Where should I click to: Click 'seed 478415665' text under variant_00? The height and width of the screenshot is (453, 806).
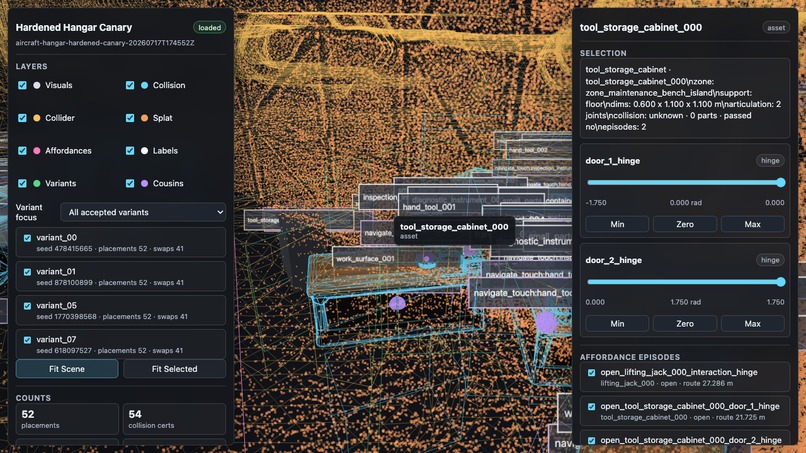[x=64, y=248]
